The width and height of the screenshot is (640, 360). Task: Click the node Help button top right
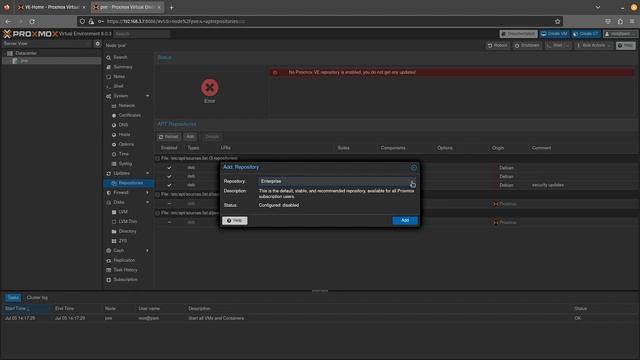tap(625, 46)
